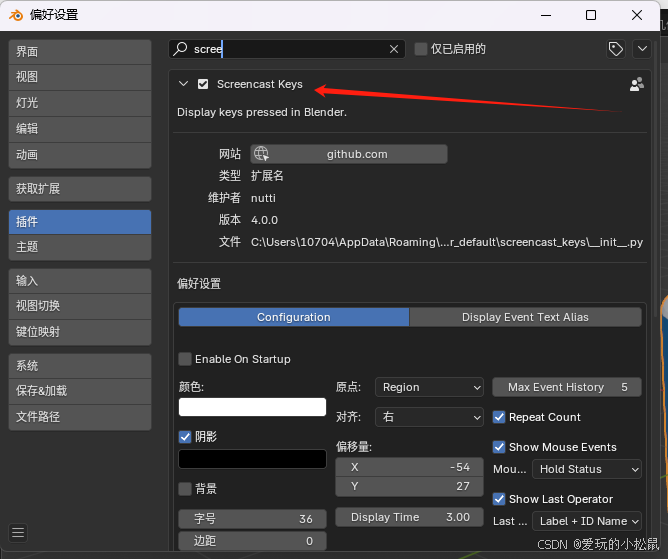Clear the add-on search text

(394, 49)
